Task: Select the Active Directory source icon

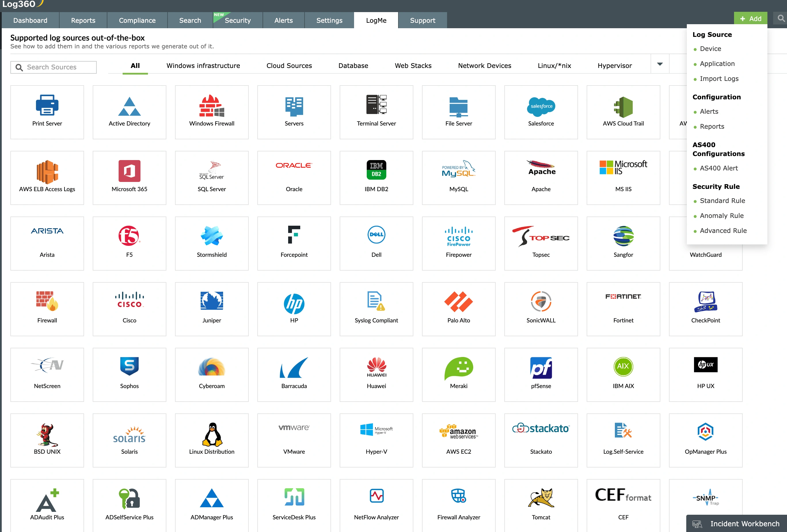Action: tap(129, 106)
